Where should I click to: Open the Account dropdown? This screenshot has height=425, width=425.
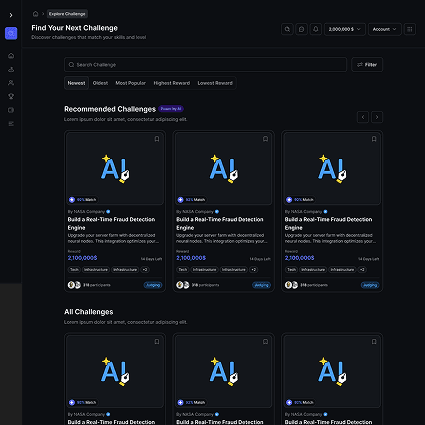pyautogui.click(x=385, y=29)
